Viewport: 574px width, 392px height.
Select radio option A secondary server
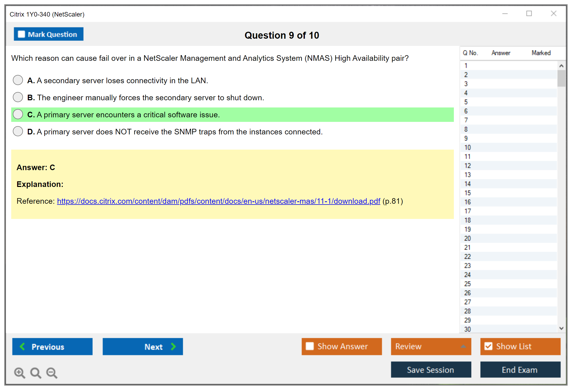(18, 80)
